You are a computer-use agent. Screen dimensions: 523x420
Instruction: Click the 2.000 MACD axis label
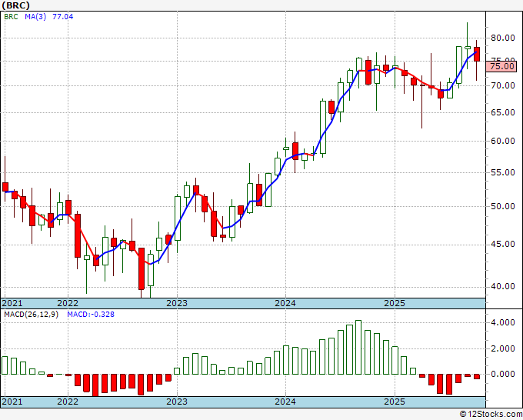[503, 348]
